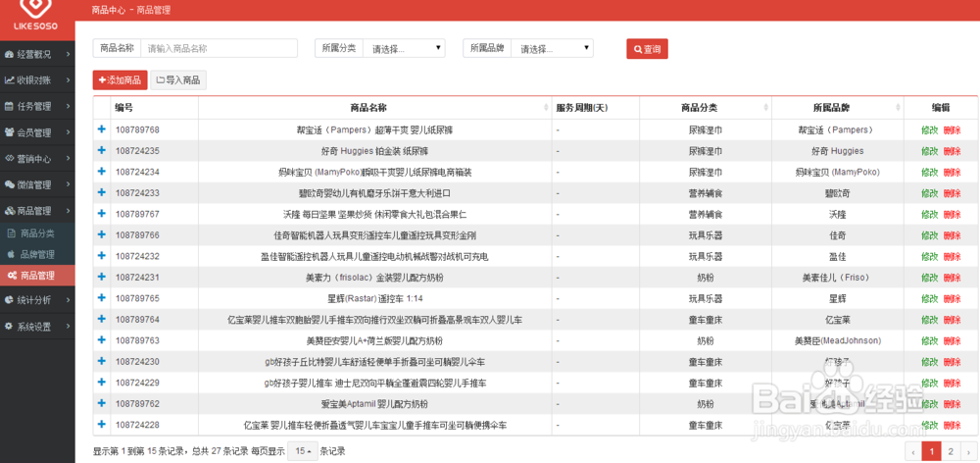Select 佳奇 brand cell
Screen dimensions: 980x463
(x=837, y=235)
